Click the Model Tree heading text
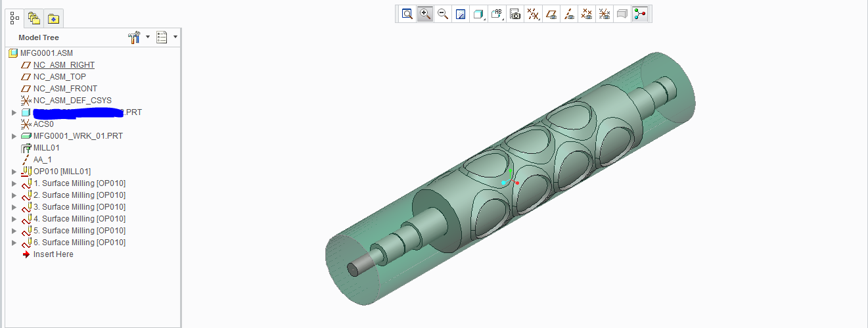This screenshot has width=868, height=328. pos(39,37)
